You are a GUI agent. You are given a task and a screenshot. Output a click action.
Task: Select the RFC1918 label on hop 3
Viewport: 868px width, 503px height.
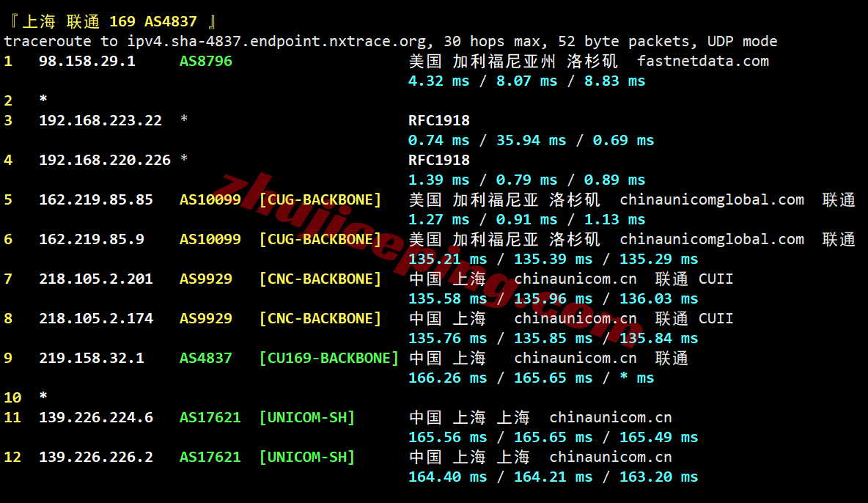tap(439, 120)
